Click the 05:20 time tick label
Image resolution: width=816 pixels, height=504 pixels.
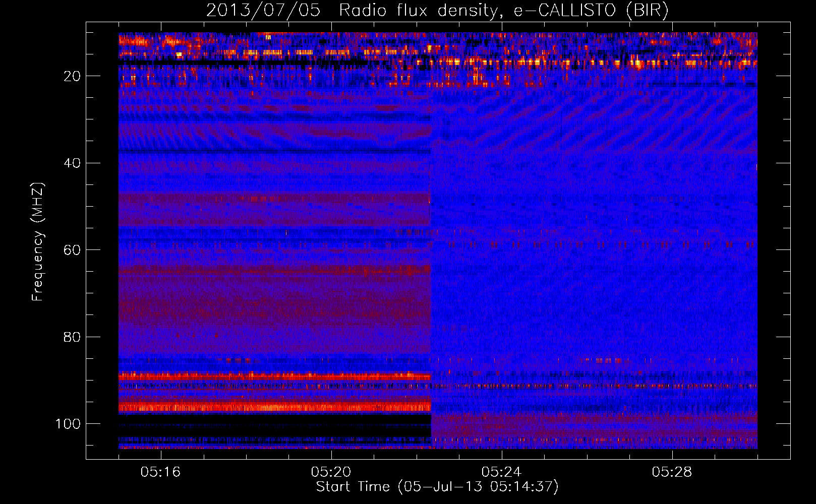(x=331, y=472)
